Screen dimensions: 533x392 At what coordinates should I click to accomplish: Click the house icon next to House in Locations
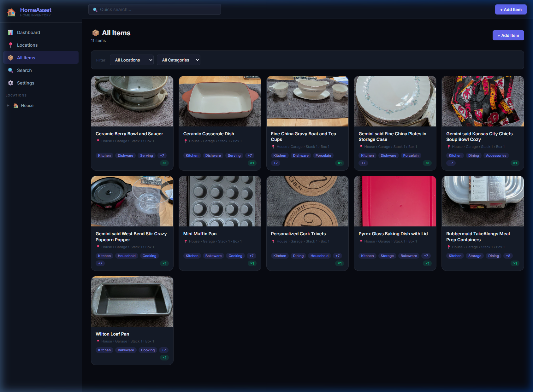pos(16,105)
